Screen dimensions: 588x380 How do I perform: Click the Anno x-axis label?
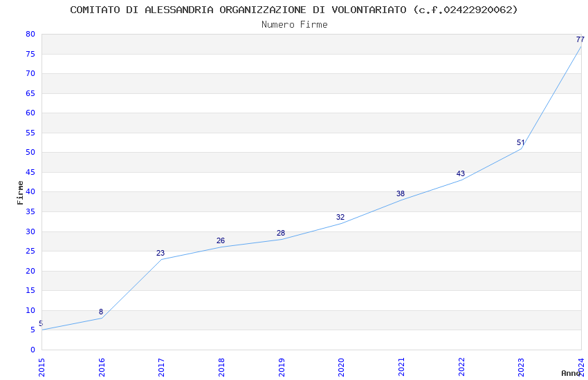tap(571, 373)
